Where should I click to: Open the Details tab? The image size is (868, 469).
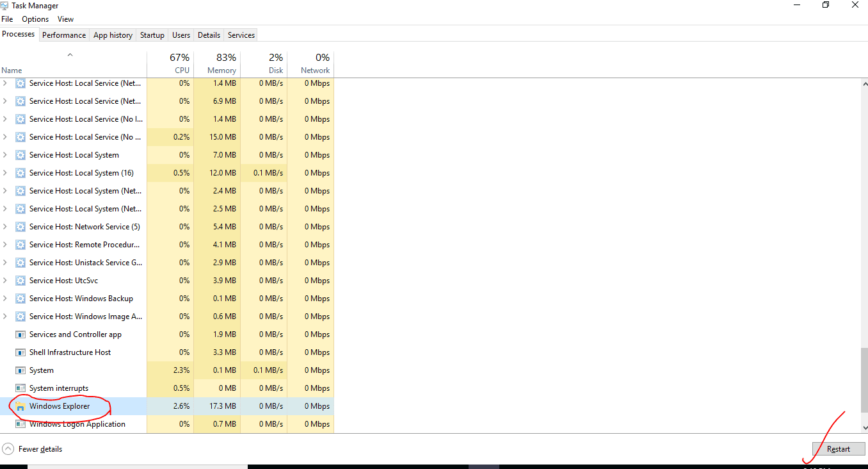click(209, 35)
